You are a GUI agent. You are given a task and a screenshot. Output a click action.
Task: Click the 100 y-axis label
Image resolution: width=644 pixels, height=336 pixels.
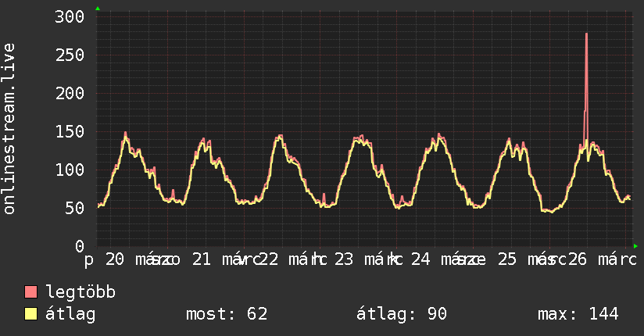click(x=70, y=170)
